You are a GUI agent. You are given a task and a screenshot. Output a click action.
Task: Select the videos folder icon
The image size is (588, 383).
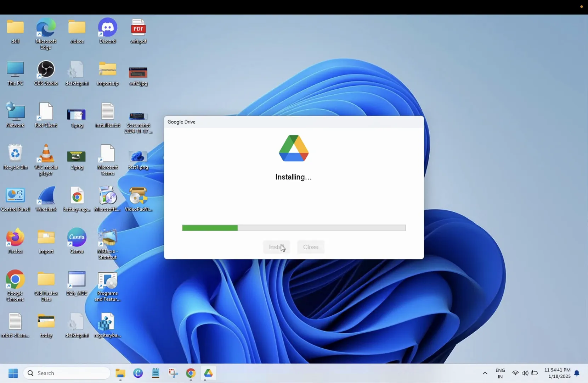(77, 32)
